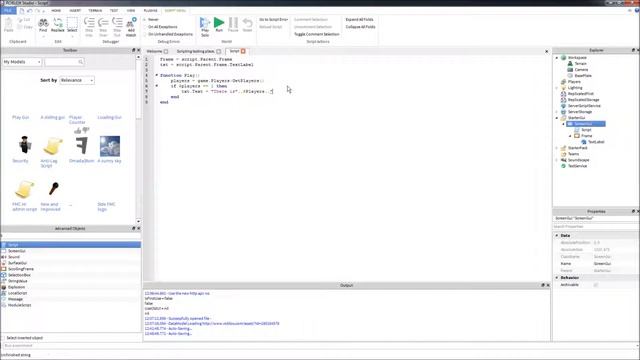Open the TEST ribbon tab

(114, 11)
